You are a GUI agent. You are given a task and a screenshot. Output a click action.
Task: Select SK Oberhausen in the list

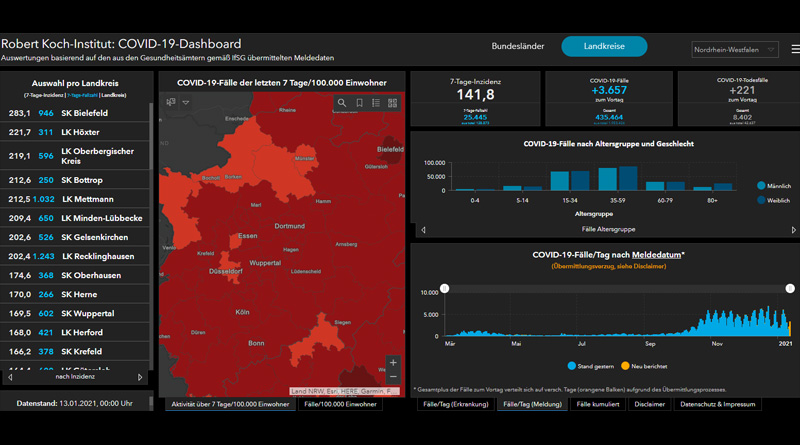pyautogui.click(x=74, y=275)
